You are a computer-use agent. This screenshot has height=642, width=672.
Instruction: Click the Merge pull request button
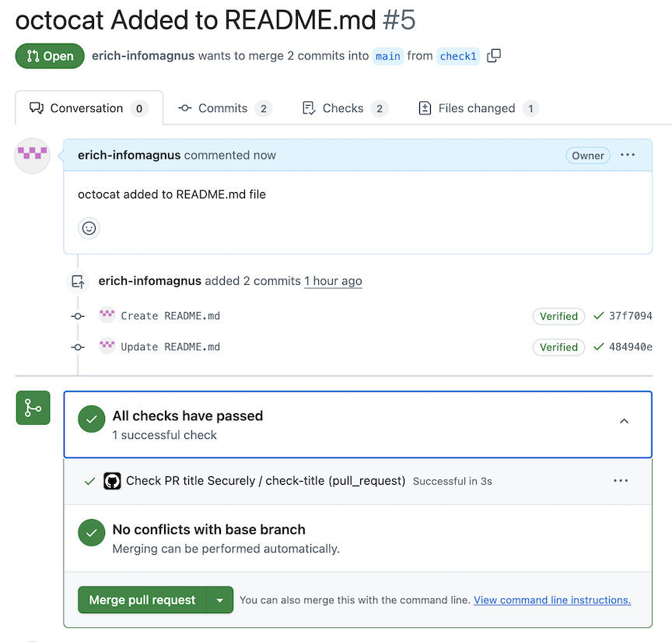pyautogui.click(x=143, y=600)
